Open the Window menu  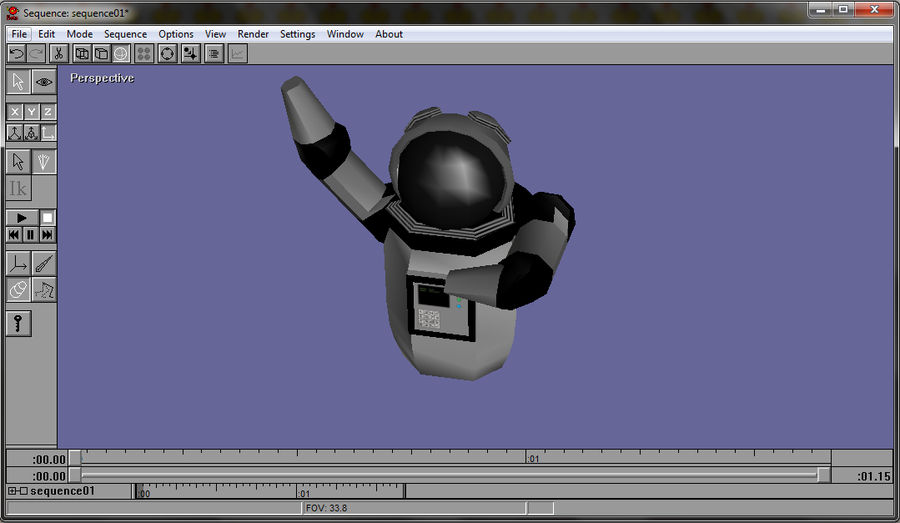[345, 34]
